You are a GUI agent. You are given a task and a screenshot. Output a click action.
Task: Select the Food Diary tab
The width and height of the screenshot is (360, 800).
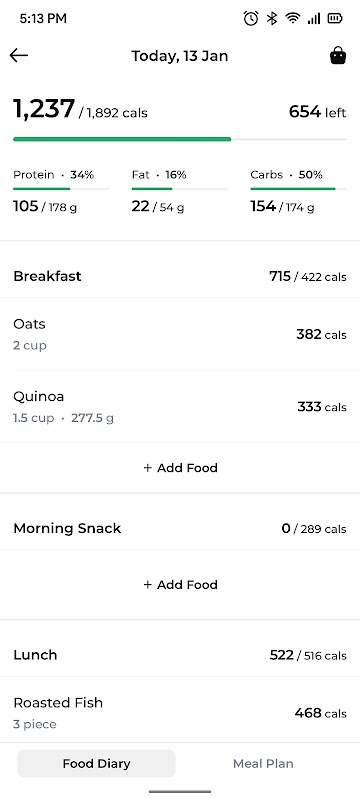point(96,764)
